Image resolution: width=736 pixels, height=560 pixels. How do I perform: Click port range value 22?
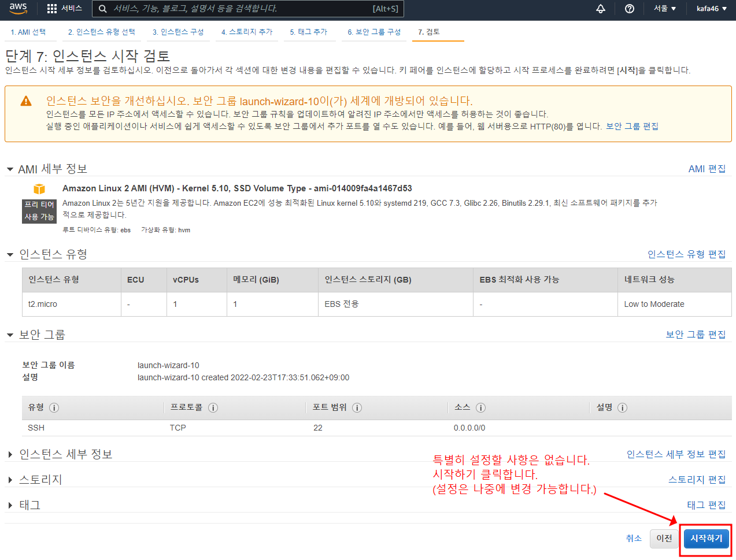[x=318, y=428]
